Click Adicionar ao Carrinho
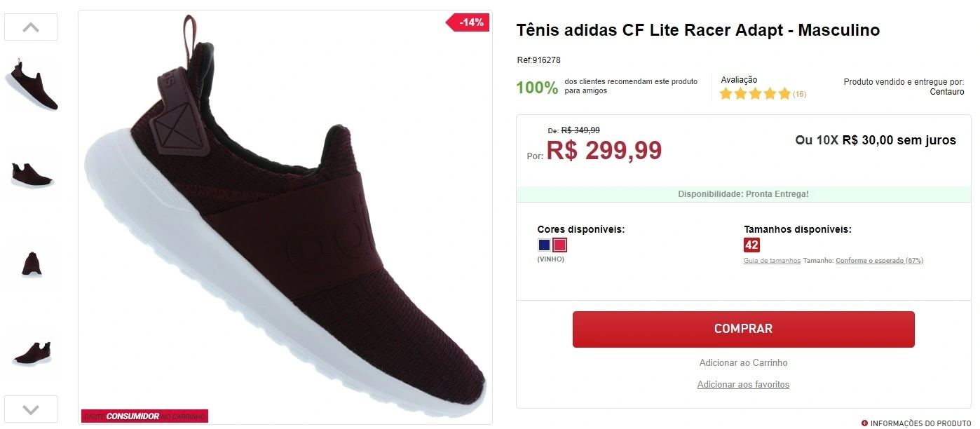This screenshot has height=429, width=980. pyautogui.click(x=743, y=362)
